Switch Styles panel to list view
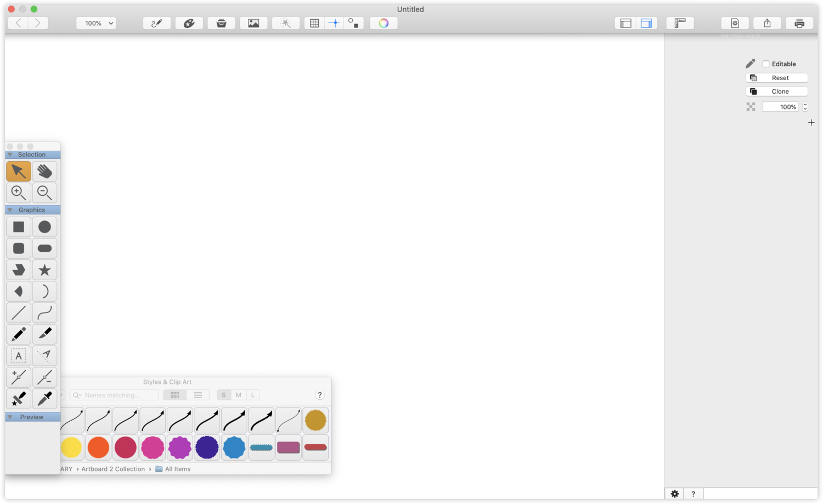823x504 pixels. (198, 395)
